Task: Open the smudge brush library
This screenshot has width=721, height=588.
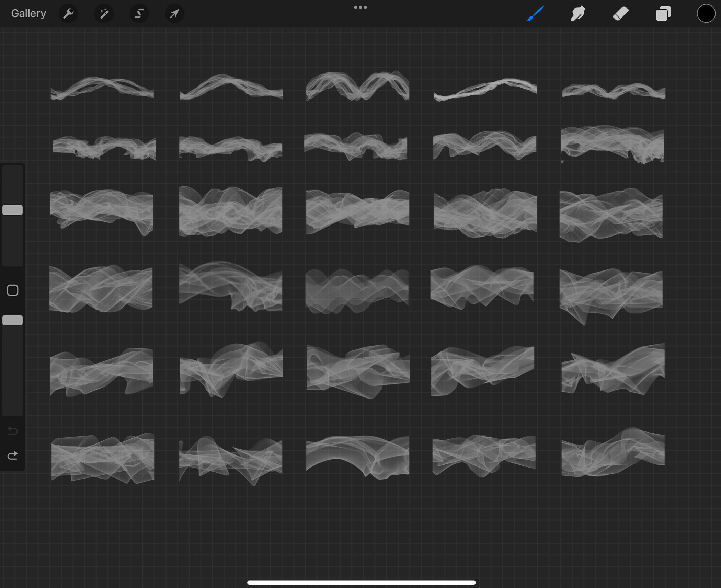Action: (x=577, y=13)
